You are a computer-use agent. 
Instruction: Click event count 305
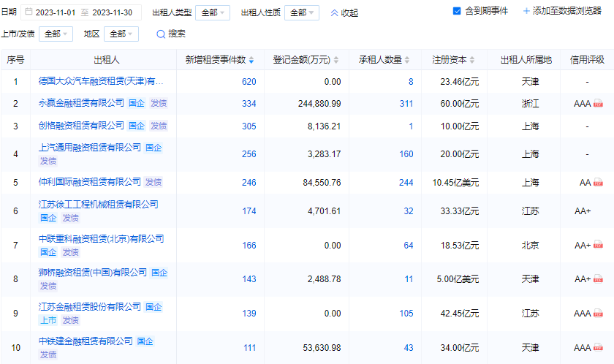click(249, 126)
